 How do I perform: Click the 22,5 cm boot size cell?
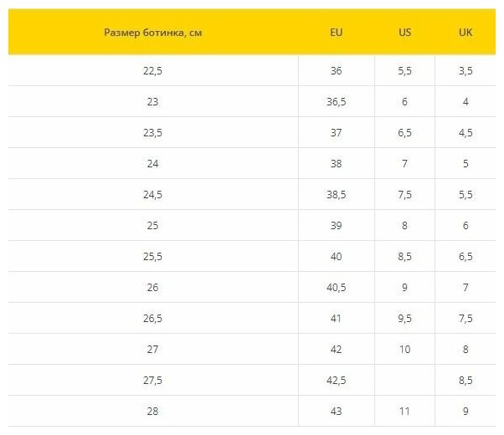coord(152,71)
